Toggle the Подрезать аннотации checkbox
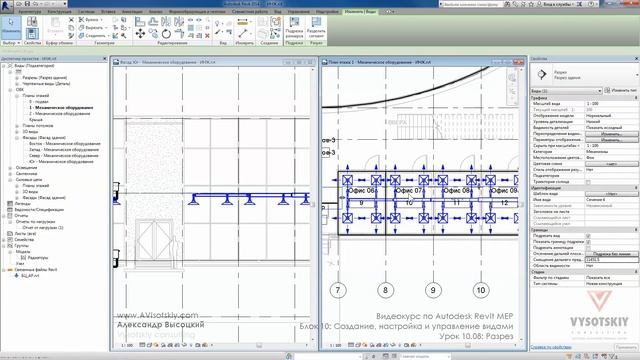Image resolution: width=640 pixels, height=360 pixels. [x=588, y=248]
